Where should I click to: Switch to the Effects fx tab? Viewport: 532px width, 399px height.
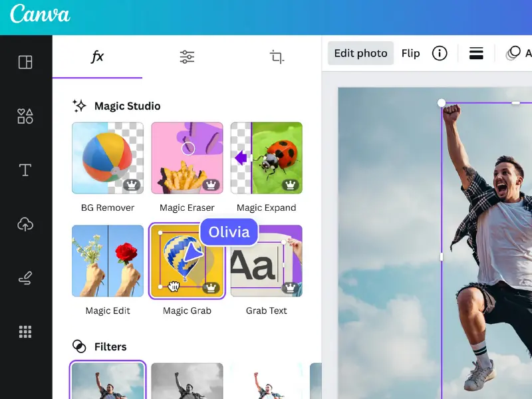pyautogui.click(x=97, y=57)
